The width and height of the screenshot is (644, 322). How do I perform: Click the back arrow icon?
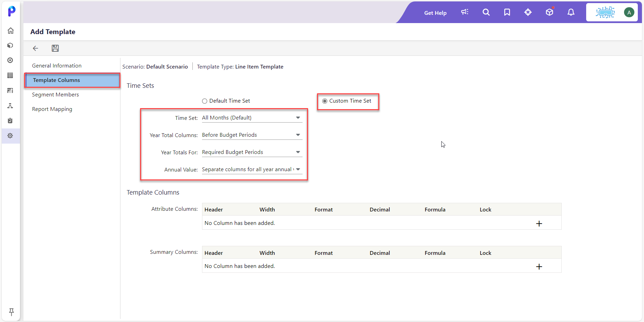tap(35, 48)
